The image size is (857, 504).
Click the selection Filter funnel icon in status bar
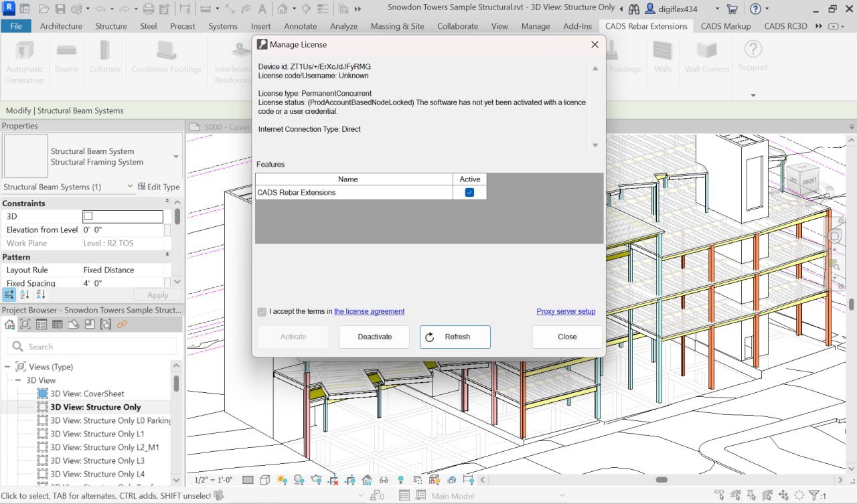click(814, 496)
